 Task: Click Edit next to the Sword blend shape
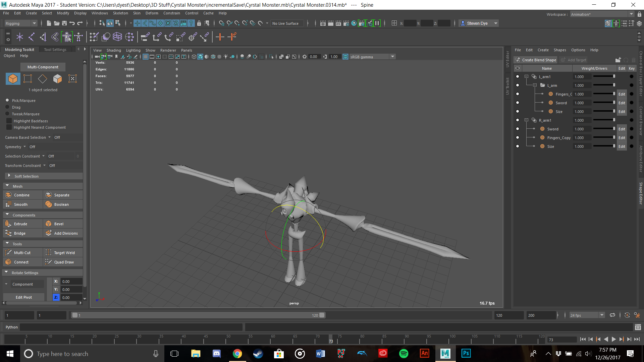tap(622, 103)
